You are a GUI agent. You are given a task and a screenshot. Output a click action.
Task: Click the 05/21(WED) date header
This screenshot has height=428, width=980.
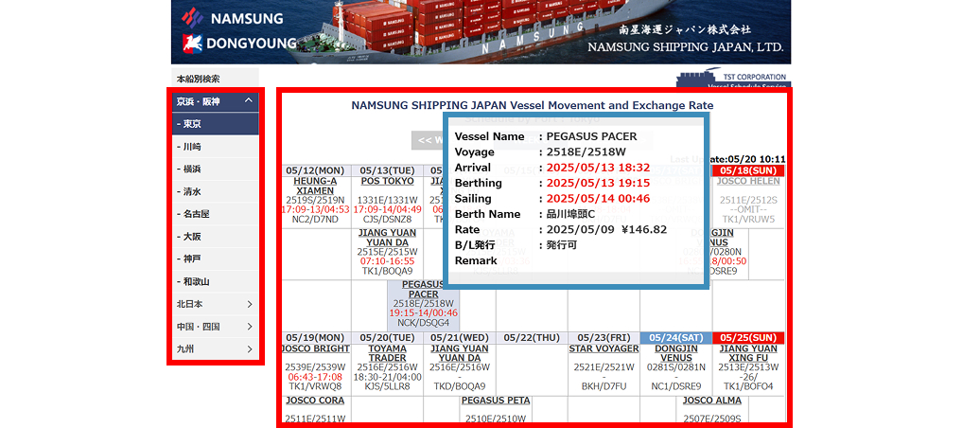tap(460, 338)
